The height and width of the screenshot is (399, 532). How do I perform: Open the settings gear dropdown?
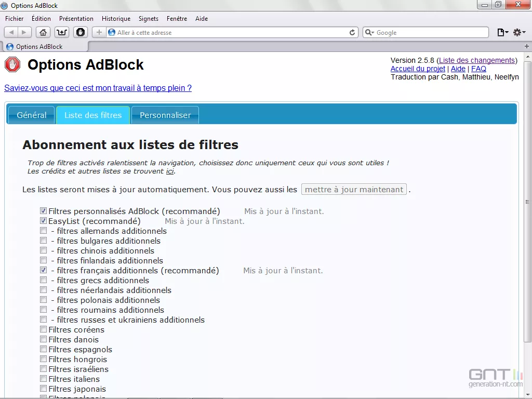coord(518,32)
